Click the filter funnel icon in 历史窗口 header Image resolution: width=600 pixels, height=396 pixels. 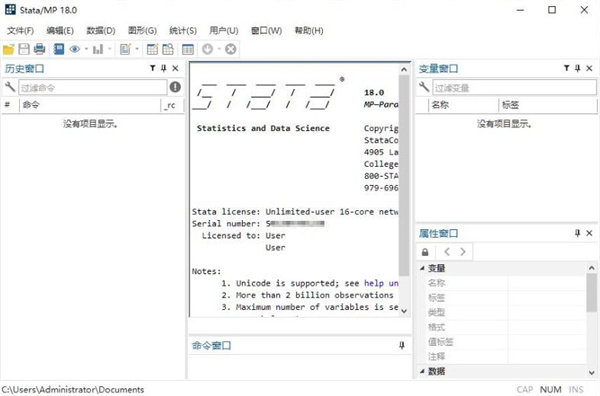pos(153,68)
